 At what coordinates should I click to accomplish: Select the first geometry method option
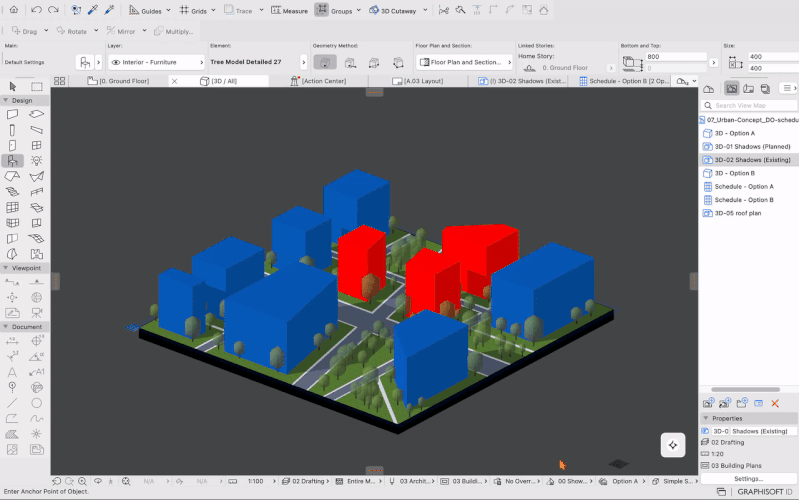(x=325, y=62)
